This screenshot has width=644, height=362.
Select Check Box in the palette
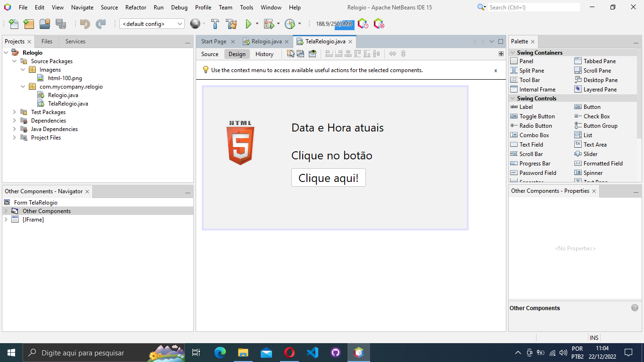pos(592,116)
